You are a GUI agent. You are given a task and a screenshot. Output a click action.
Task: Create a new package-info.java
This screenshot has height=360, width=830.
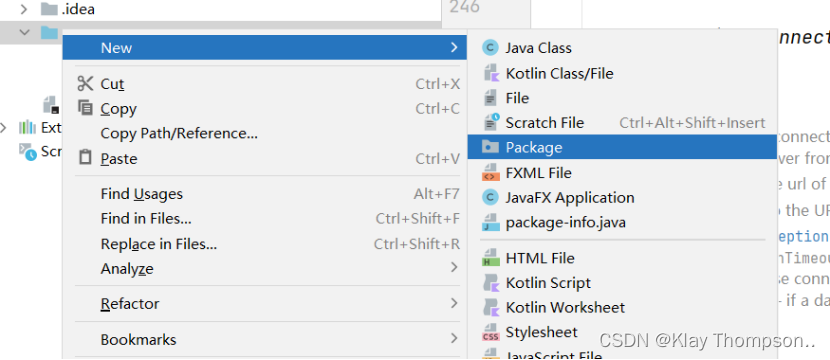[x=622, y=222]
